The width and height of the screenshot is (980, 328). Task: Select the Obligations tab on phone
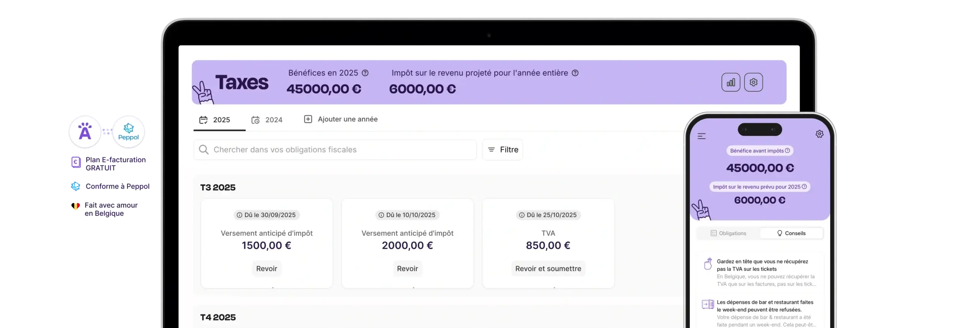click(x=728, y=233)
